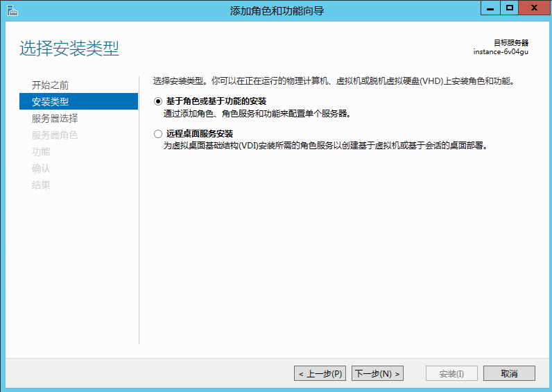552x392 pixels.
Task: Open 安装类型 step in sidebar
Action: click(x=78, y=101)
